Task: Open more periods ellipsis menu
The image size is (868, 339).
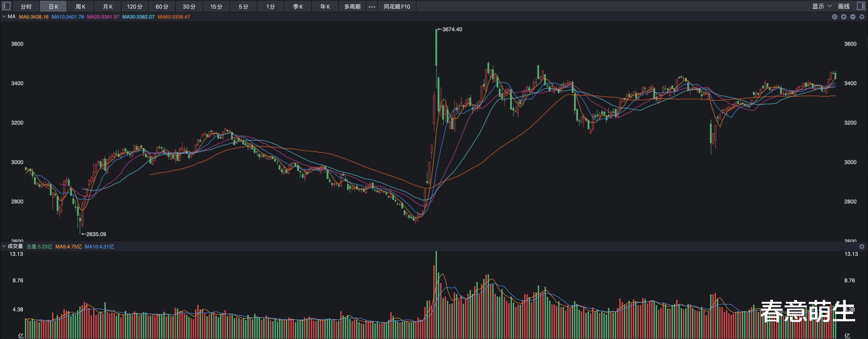Action: click(x=372, y=7)
